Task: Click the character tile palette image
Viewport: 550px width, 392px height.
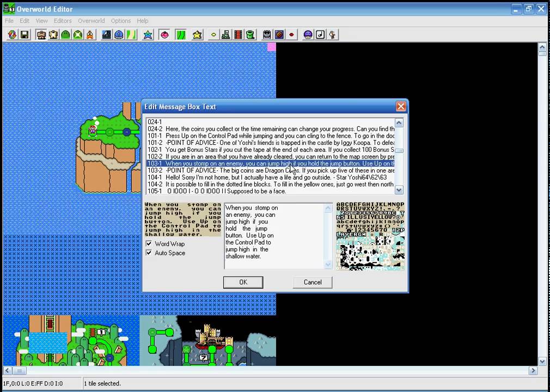Action: [370, 236]
